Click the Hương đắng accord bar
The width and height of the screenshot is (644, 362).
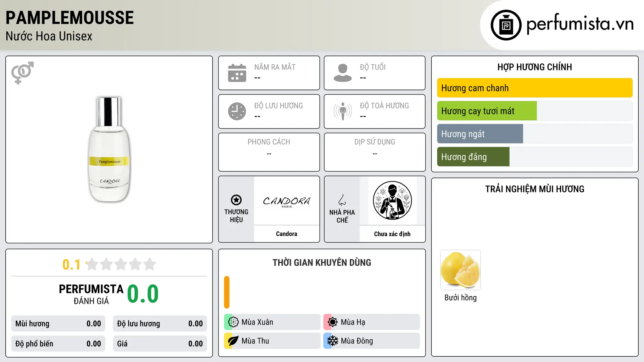pos(535,157)
